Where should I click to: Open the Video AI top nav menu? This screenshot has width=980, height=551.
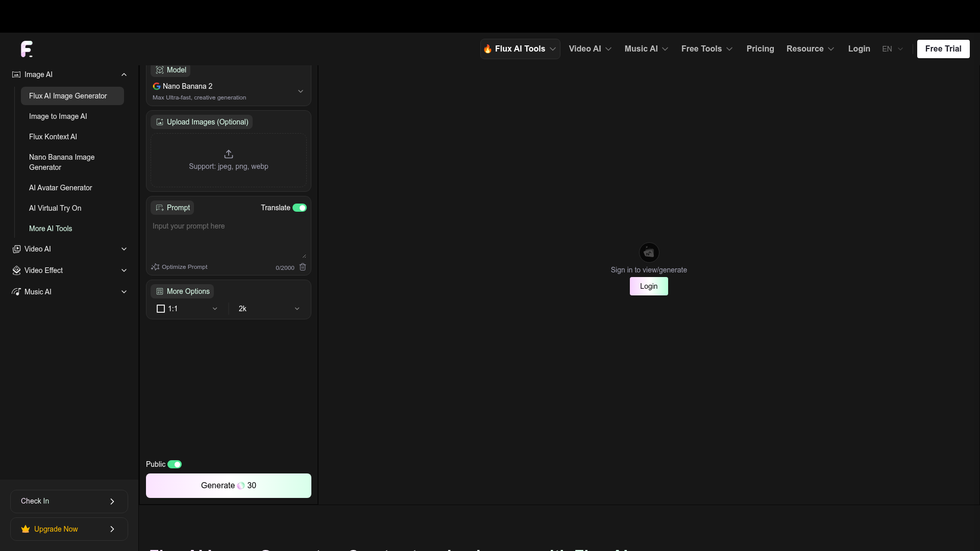coord(590,49)
